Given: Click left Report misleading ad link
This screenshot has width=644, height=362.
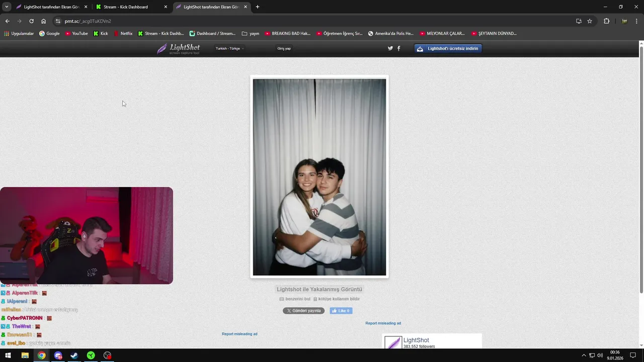Looking at the screenshot, I should 239,334.
